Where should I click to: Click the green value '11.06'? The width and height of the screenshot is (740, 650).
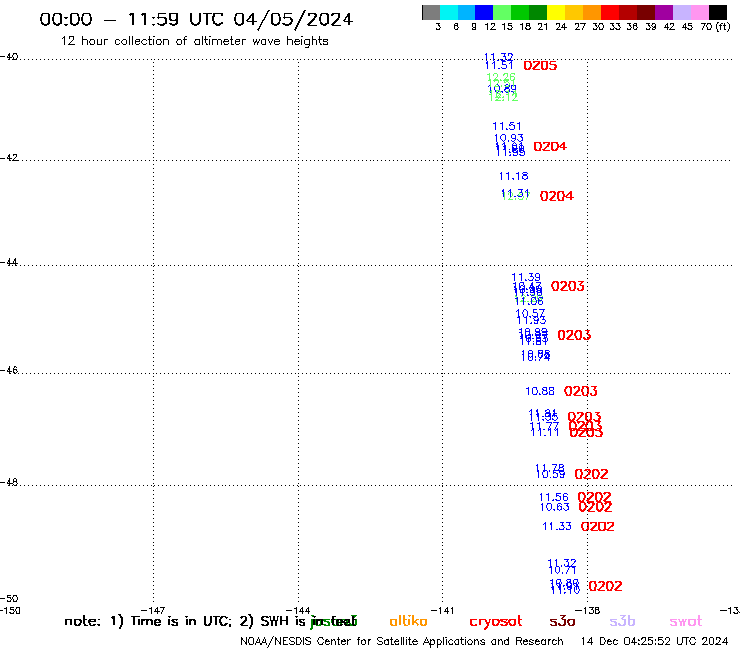(x=529, y=301)
